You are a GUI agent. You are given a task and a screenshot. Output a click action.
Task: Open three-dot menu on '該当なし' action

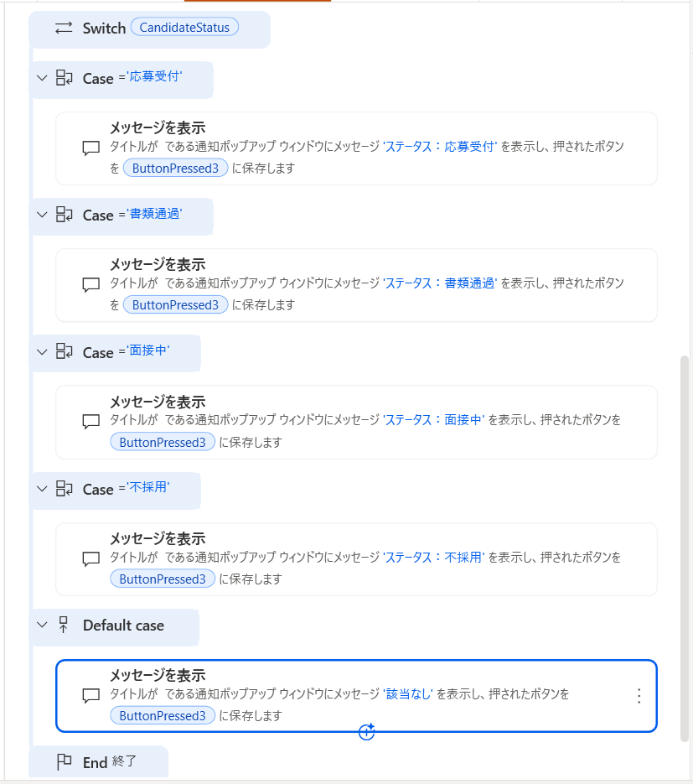tap(639, 696)
